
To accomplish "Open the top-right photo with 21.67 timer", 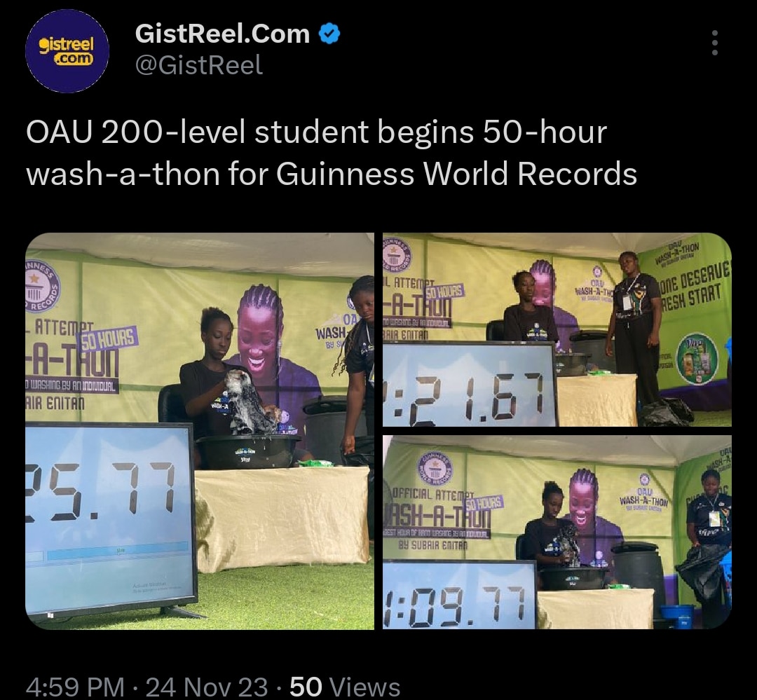I will point(557,330).
